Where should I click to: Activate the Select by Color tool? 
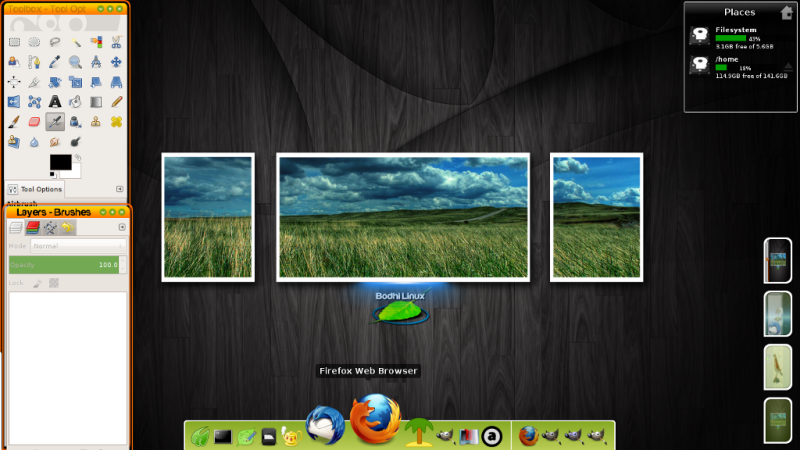click(96, 42)
